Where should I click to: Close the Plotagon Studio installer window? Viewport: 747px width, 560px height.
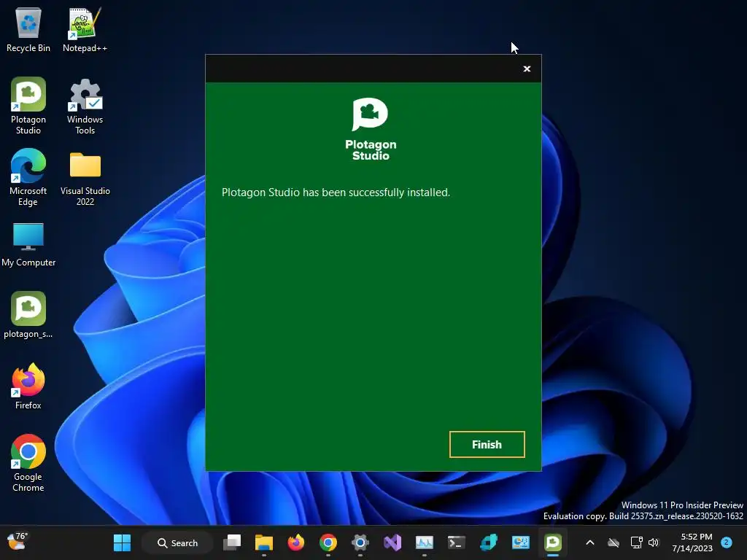(x=527, y=69)
